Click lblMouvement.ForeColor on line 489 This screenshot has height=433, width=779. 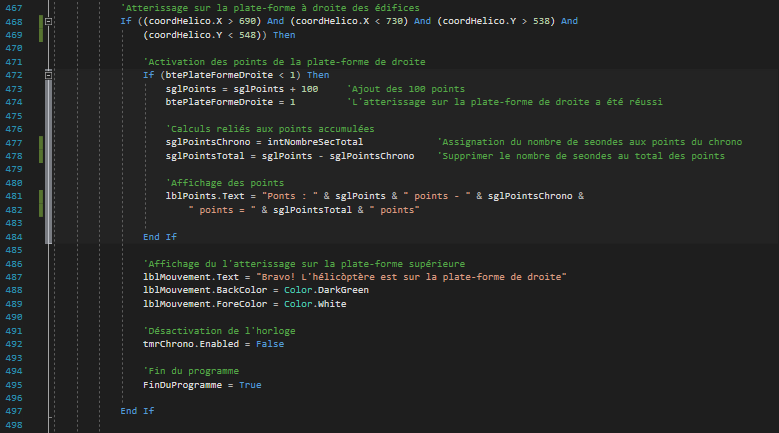[205, 304]
